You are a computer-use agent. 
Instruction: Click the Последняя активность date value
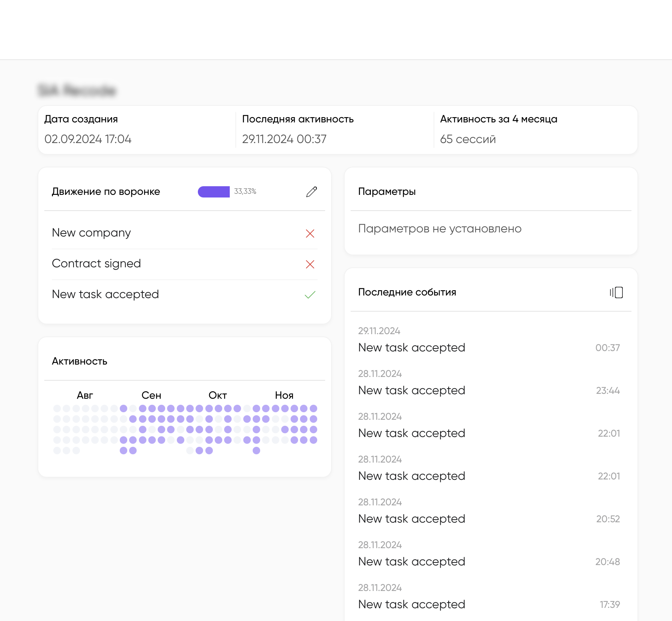284,139
